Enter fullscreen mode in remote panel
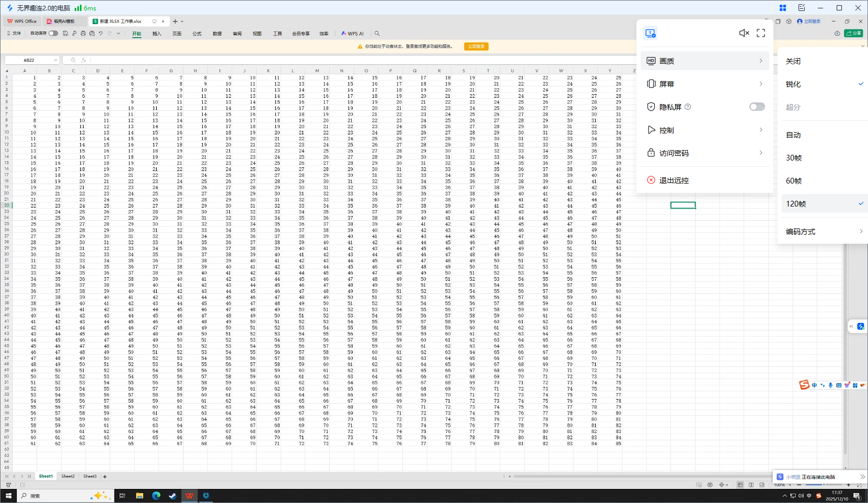Screen dimensions: 868x503 tap(761, 33)
